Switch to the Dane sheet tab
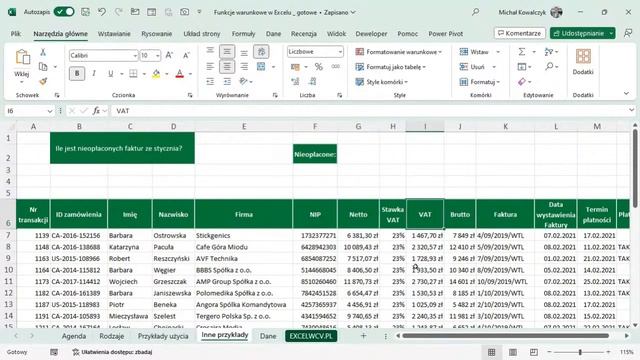 pyautogui.click(x=268, y=336)
